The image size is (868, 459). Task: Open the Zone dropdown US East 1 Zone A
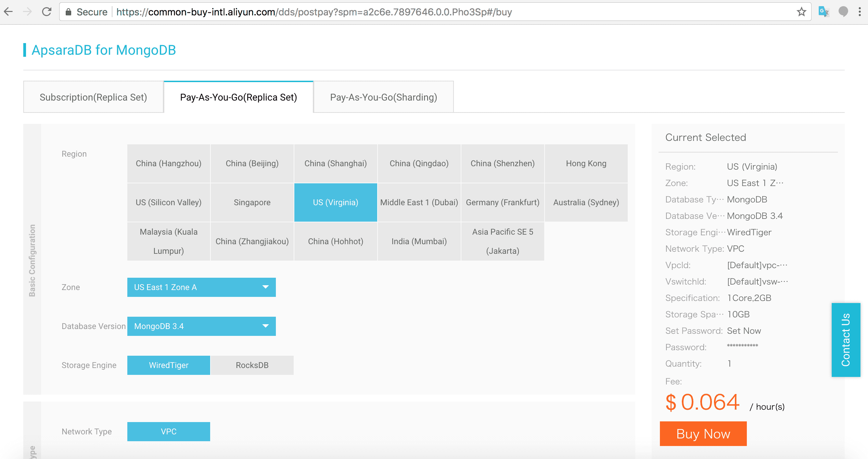202,287
